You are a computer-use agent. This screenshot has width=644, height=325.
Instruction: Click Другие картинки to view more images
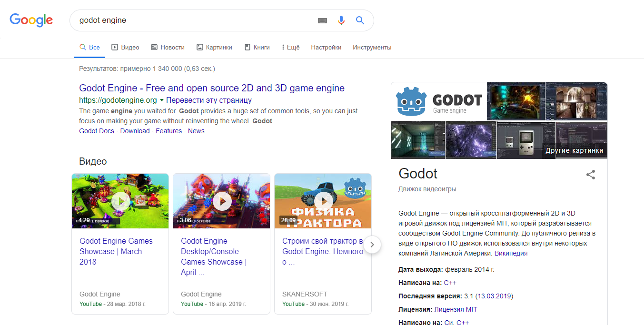(x=575, y=150)
